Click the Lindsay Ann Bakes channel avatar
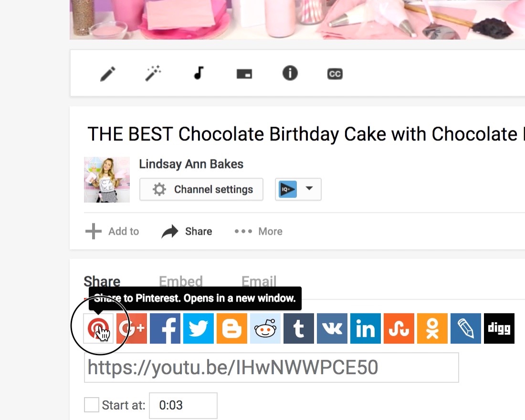 coord(107,179)
